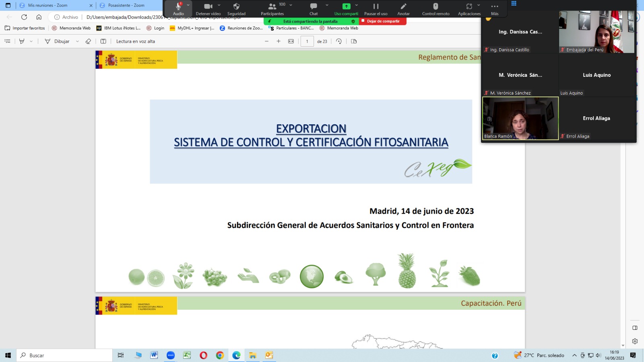This screenshot has width=644, height=362.
Task: Click the fit-to-width PDF icon
Action: coord(291,41)
